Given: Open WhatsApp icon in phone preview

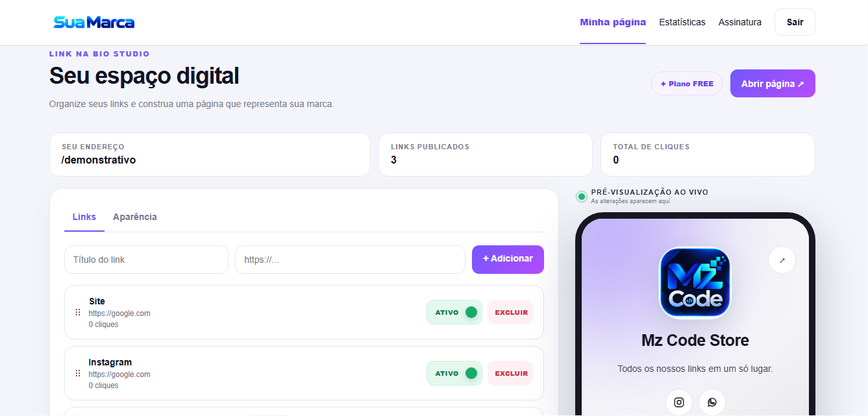Looking at the screenshot, I should [712, 402].
